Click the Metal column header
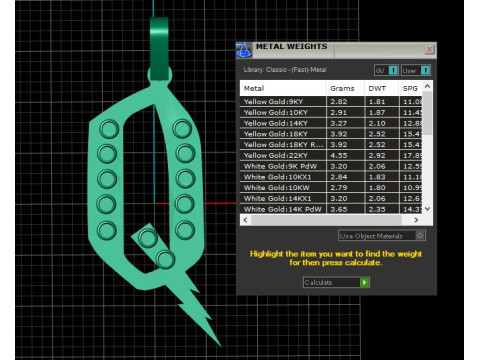The height and width of the screenshot is (360, 480). (283, 88)
